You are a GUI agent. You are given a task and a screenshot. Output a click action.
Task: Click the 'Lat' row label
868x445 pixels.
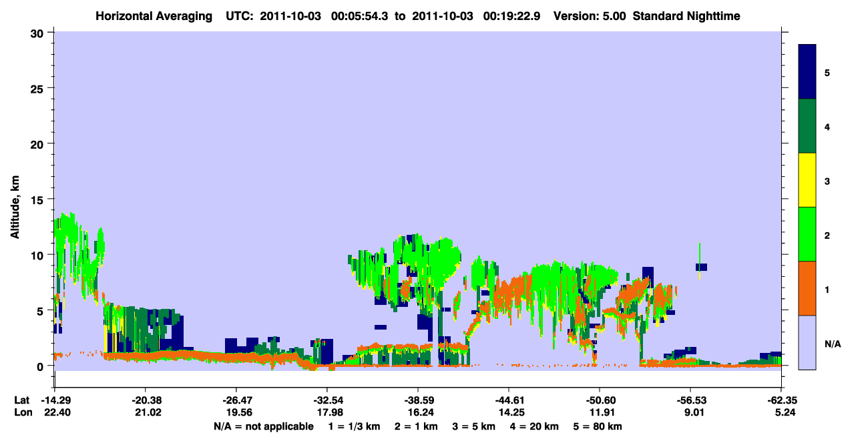pos(21,400)
